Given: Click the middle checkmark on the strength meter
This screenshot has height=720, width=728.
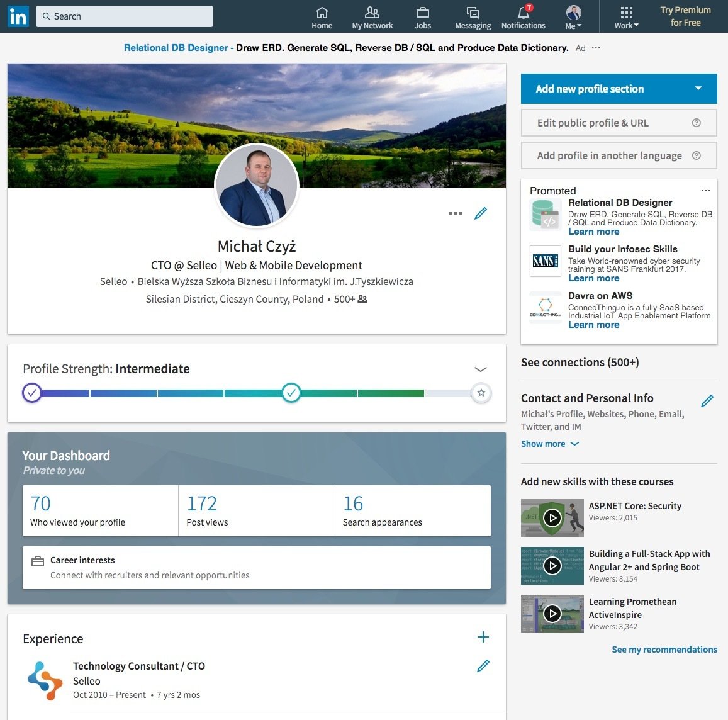Looking at the screenshot, I should 291,393.
